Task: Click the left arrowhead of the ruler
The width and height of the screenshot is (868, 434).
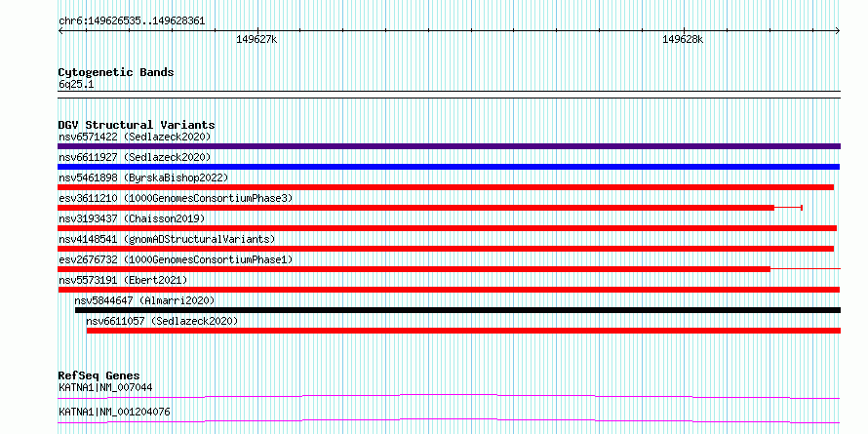Action: pos(60,30)
